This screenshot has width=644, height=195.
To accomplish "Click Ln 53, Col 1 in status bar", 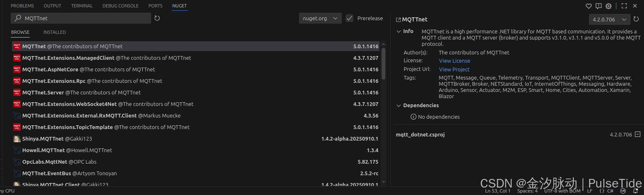I will (498, 191).
